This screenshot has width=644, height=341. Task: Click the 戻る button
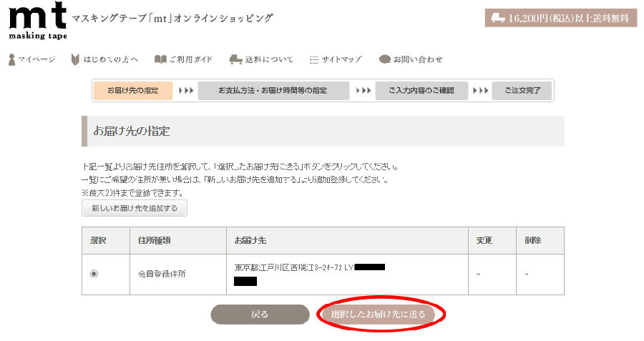point(260,315)
